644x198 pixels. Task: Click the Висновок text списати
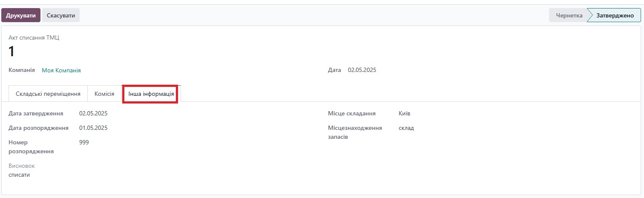(x=19, y=175)
